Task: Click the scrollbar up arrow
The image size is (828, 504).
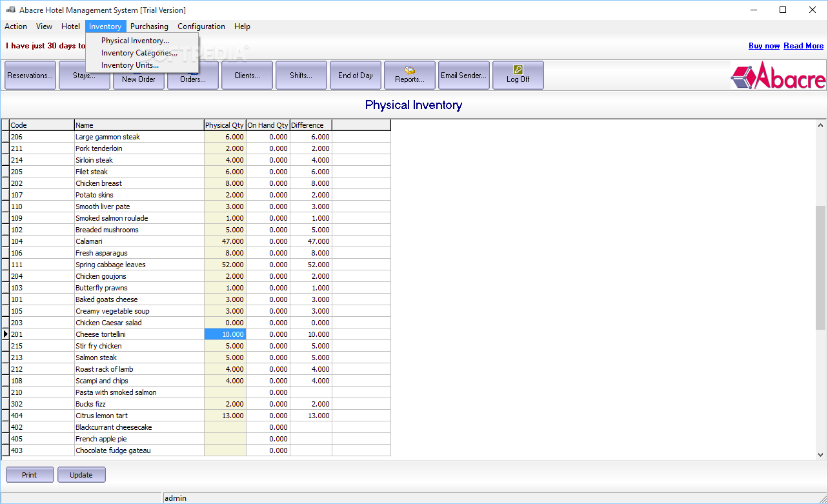Action: coord(821,125)
